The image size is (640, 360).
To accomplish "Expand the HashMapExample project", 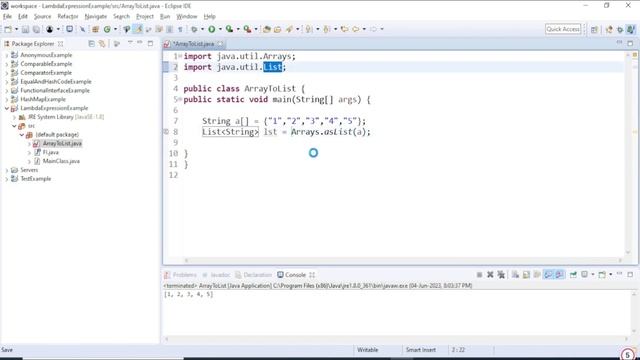I will click(x=7, y=99).
